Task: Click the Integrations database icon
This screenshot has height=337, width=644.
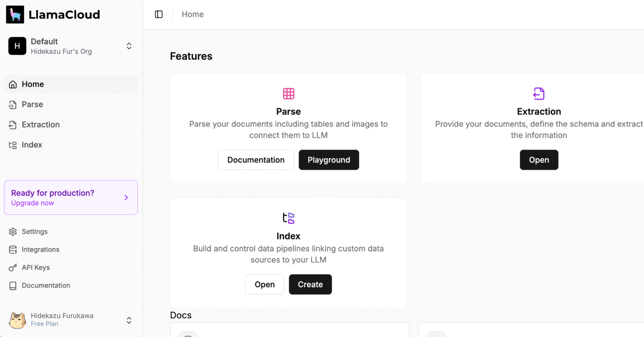Action: pos(13,249)
